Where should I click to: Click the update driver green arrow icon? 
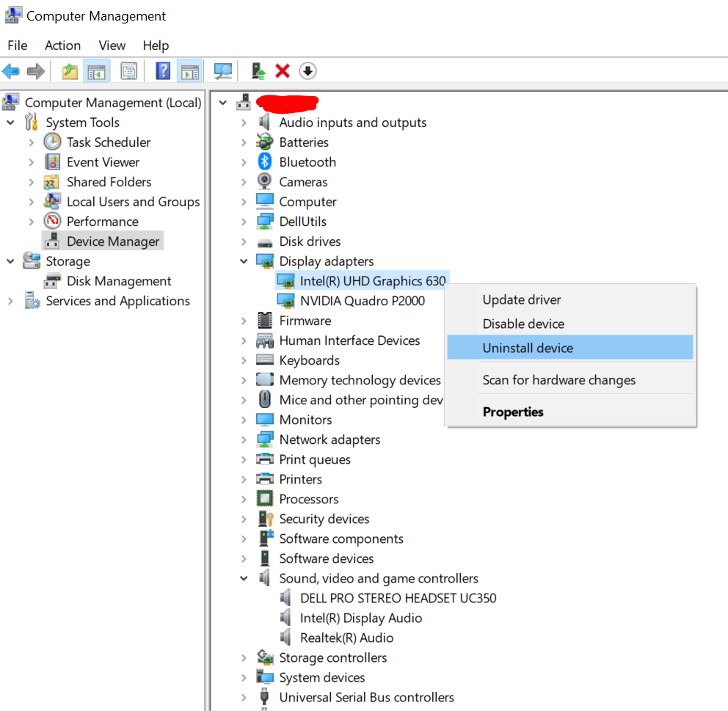pyautogui.click(x=258, y=71)
